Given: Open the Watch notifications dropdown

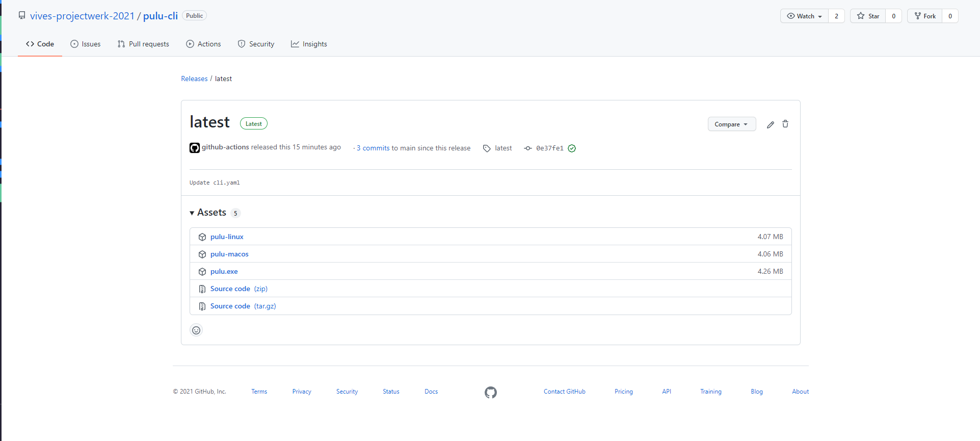Looking at the screenshot, I should click(805, 16).
